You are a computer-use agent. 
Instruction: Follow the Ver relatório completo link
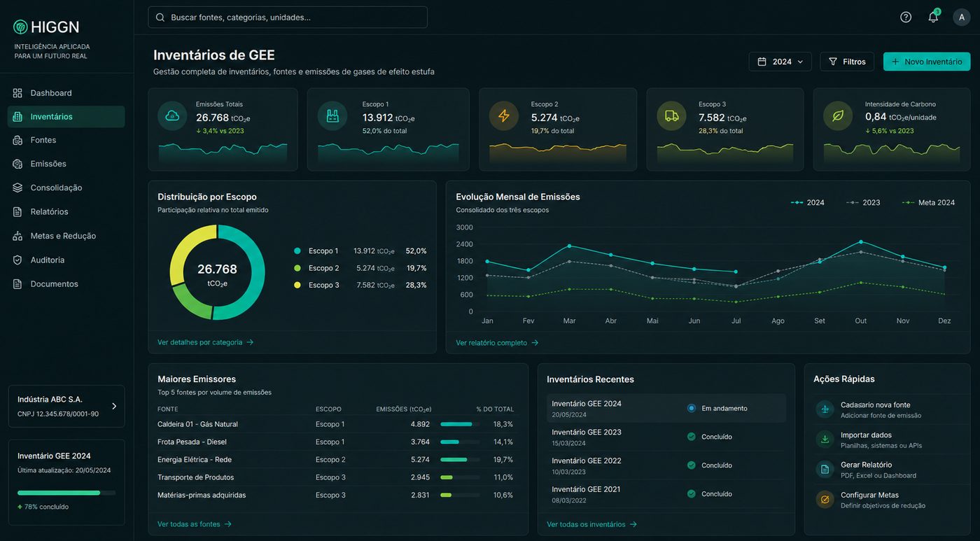[497, 343]
